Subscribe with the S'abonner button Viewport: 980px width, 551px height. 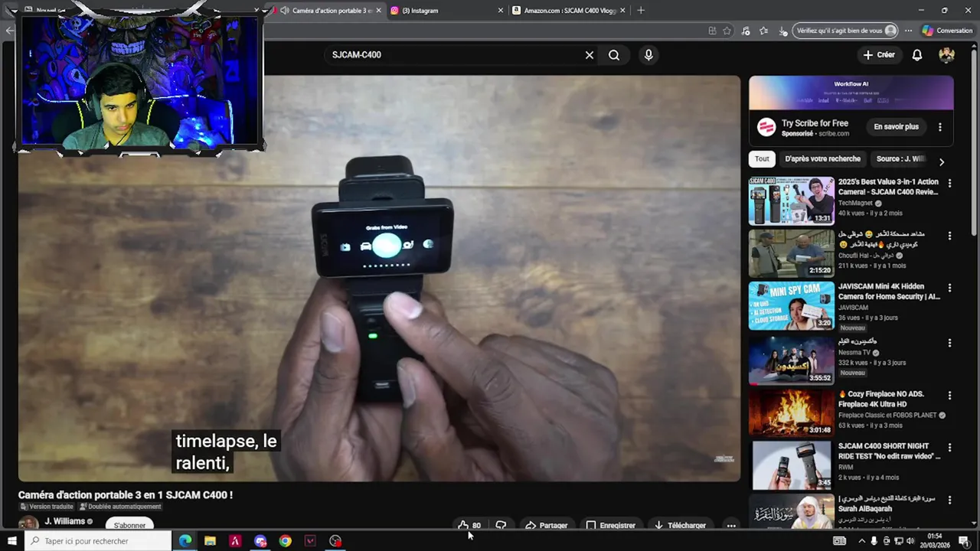point(129,526)
